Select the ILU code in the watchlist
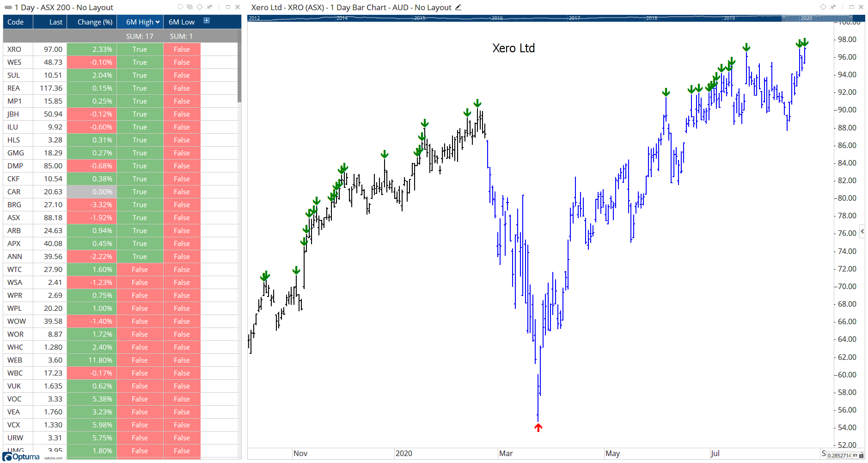This screenshot has height=463, width=868. (12, 127)
